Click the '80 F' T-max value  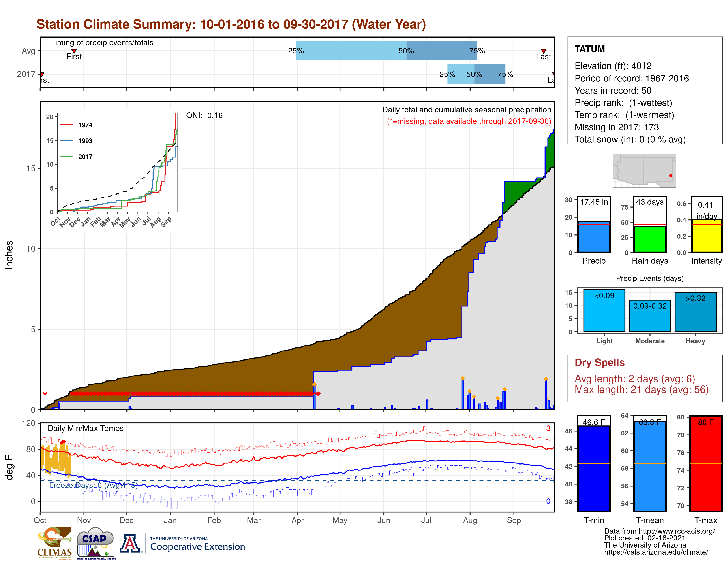coord(706,422)
